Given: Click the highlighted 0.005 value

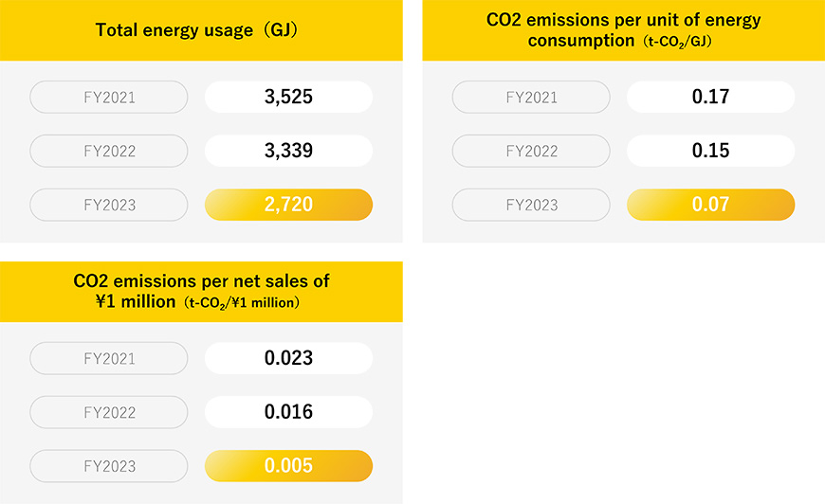Looking at the screenshot, I should (x=288, y=466).
